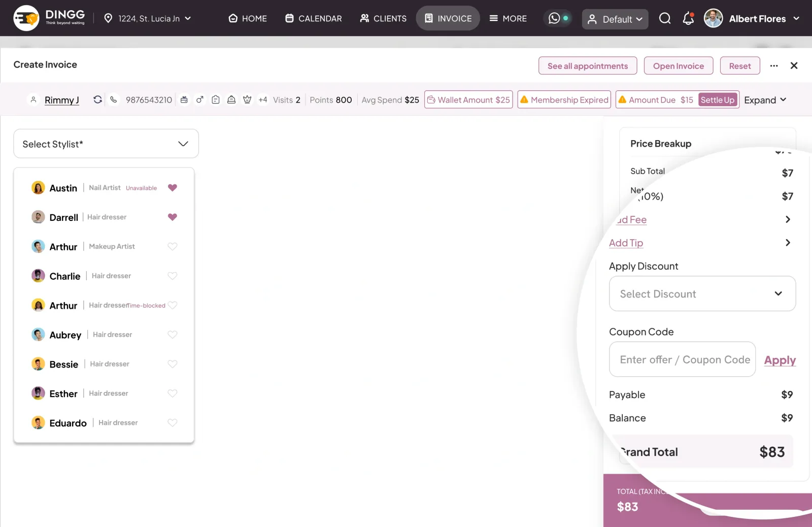Favorite stylist Charlie with heart icon

[173, 276]
